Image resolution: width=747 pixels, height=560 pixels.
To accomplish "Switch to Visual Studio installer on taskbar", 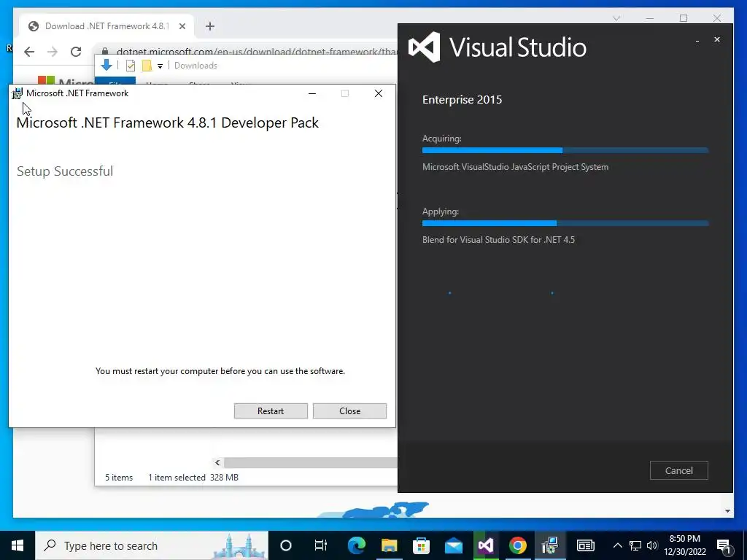I will click(x=485, y=545).
